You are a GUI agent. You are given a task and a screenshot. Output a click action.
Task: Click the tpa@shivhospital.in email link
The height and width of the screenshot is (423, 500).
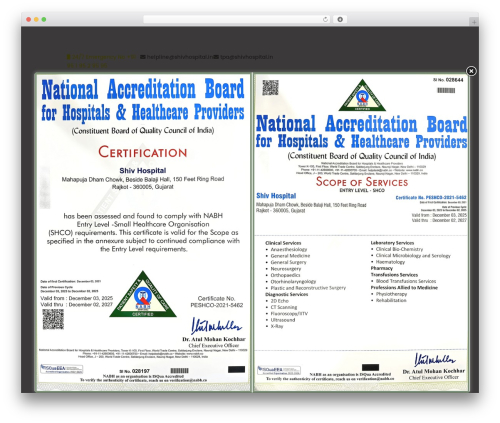coord(246,57)
